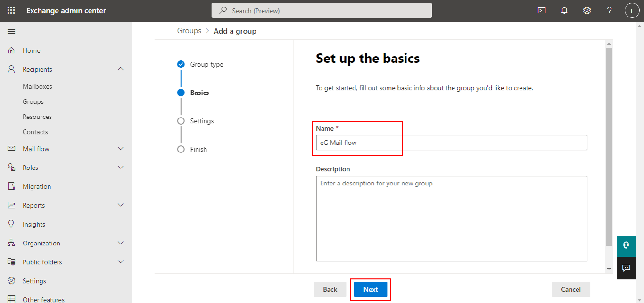This screenshot has width=644, height=303.
Task: Open the account avatar E
Action: 632,10
